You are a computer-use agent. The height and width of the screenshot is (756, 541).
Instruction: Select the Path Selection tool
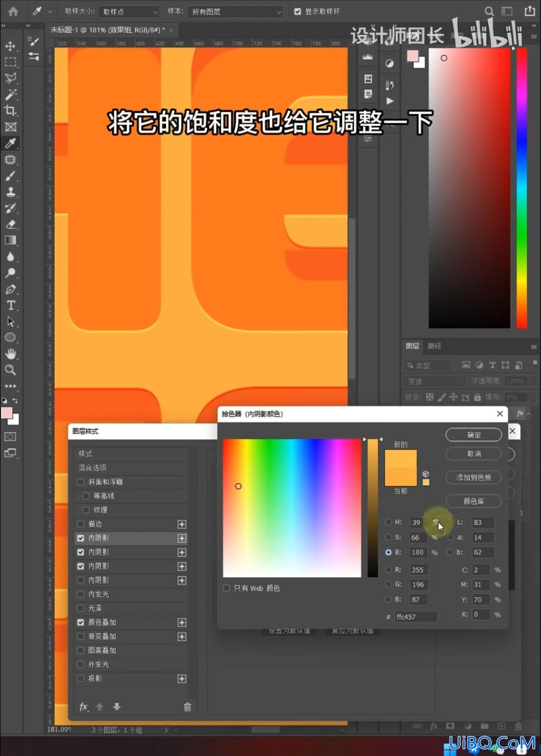pos(10,322)
